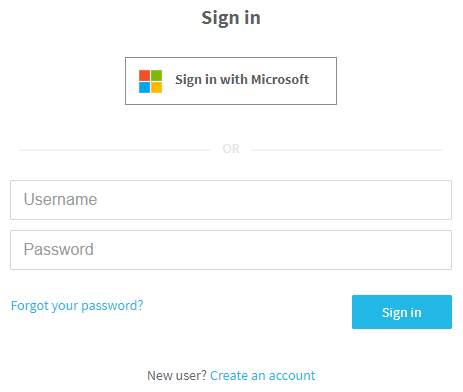Click the green square of Microsoft logo
This screenshot has height=392, width=463.
click(x=157, y=75)
